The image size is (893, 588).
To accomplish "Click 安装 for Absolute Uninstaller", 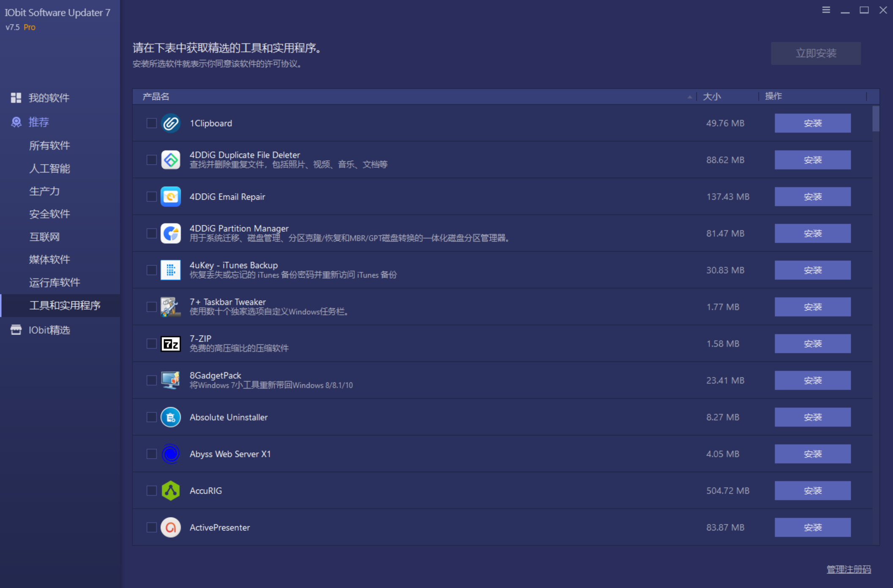I will click(813, 417).
